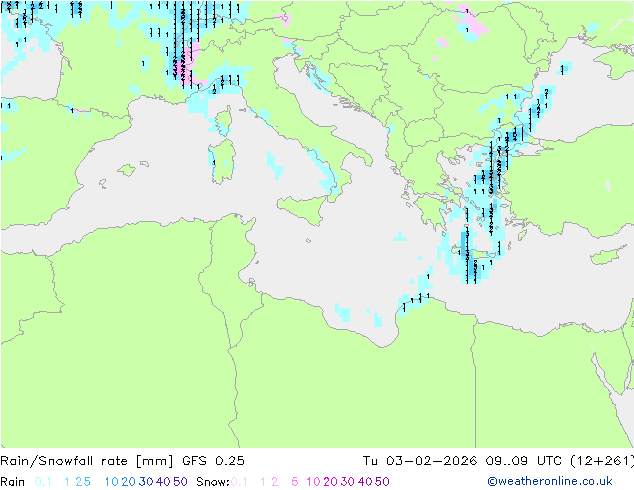
Task: Click the blue rain legend value 20
Action: 128,482
